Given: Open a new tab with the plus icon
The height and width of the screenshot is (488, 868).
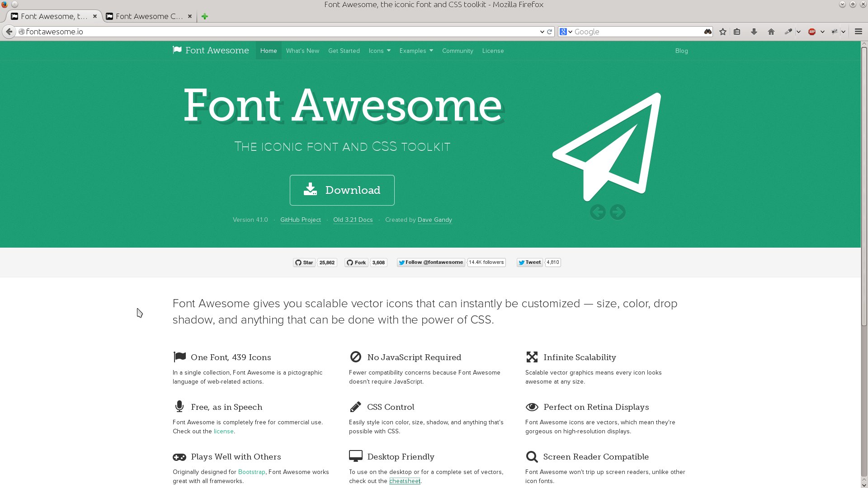Looking at the screenshot, I should (x=205, y=16).
